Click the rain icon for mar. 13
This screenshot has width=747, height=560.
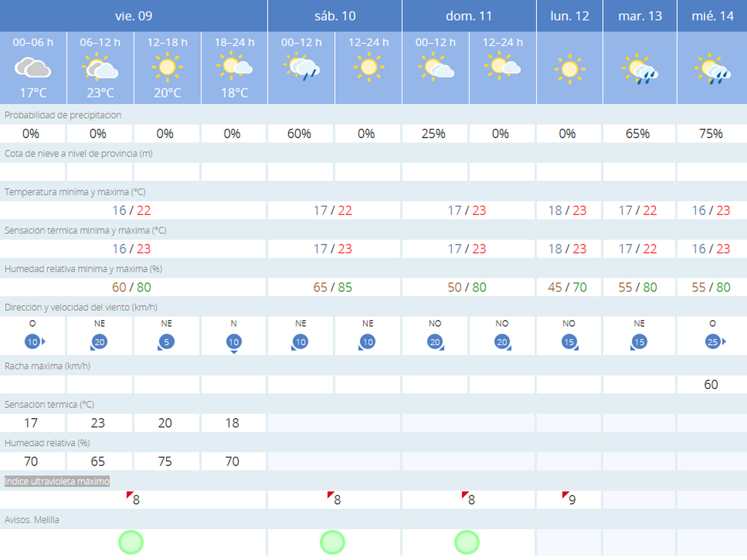(641, 70)
